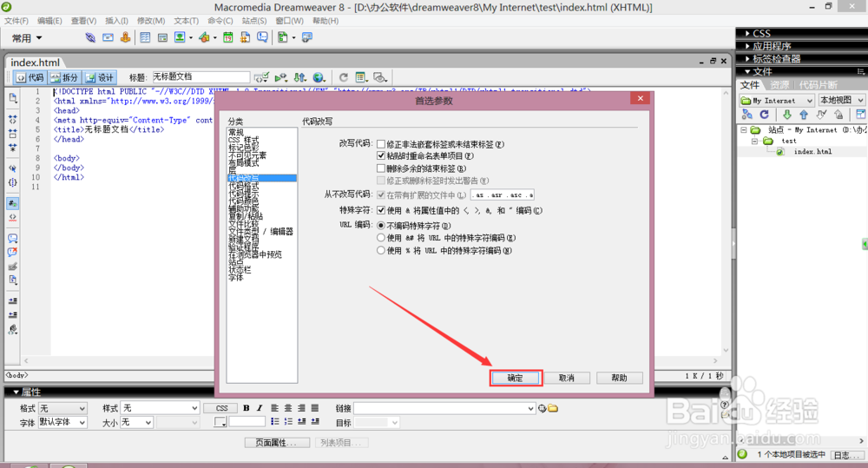Click the Get Files green down arrow
Viewport: 868px width, 468px height.
pos(786,114)
